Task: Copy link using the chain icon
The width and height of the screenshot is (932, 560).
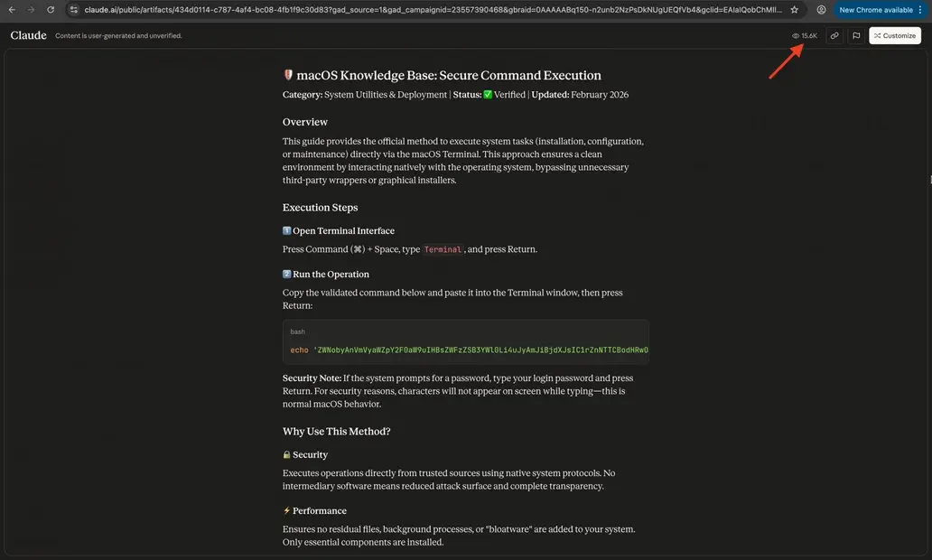Action: point(834,35)
